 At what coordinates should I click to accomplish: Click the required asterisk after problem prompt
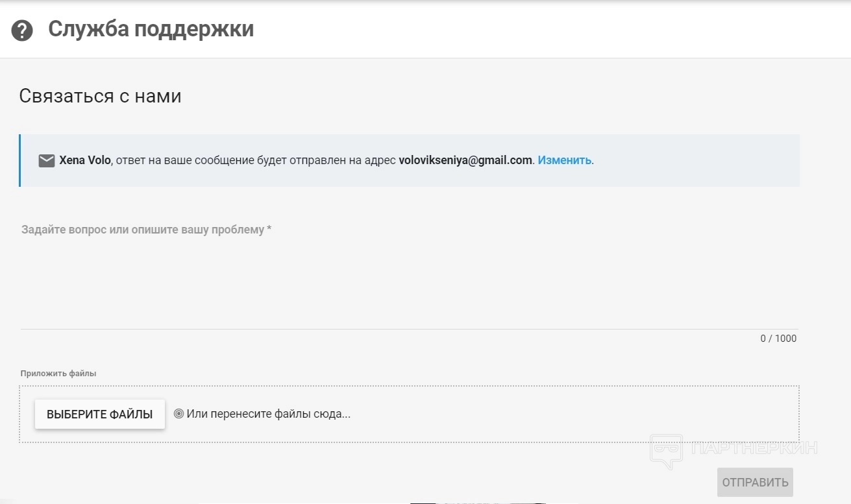point(269,229)
